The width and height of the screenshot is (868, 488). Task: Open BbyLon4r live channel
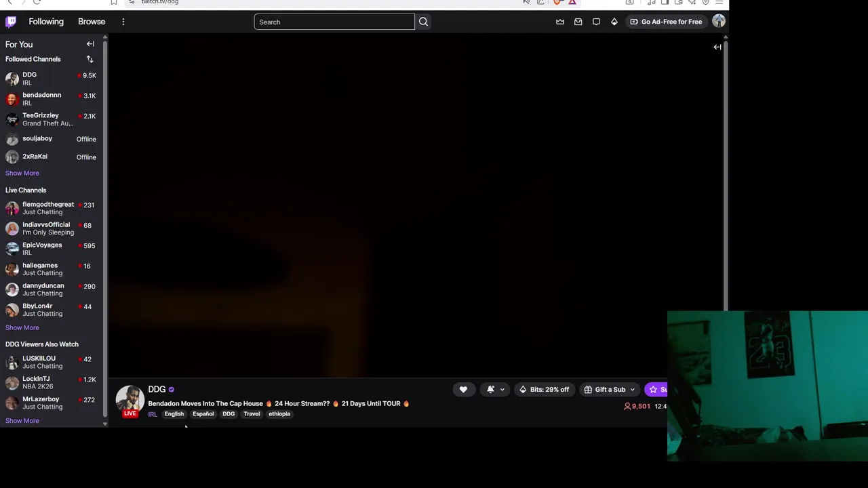(52, 310)
